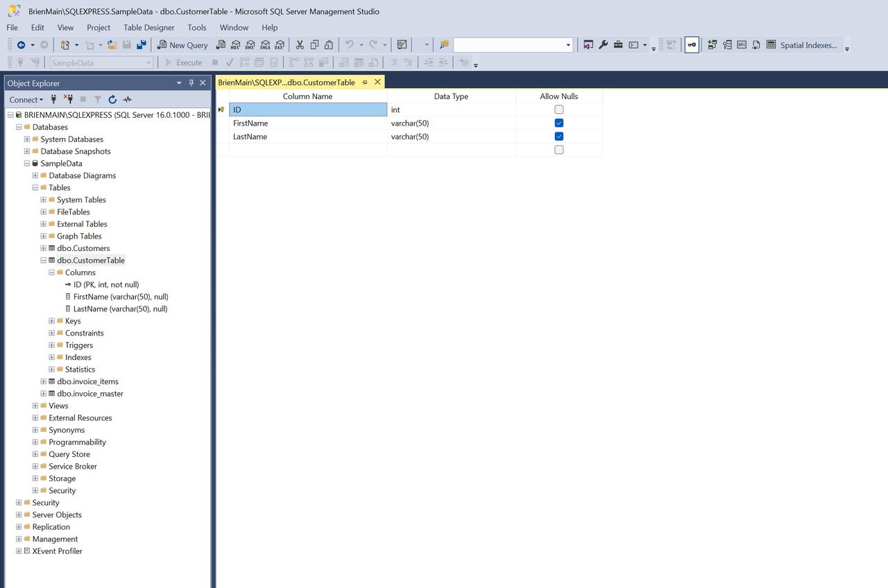Open the SampleData database dropdown
The image size is (888, 588).
(149, 62)
